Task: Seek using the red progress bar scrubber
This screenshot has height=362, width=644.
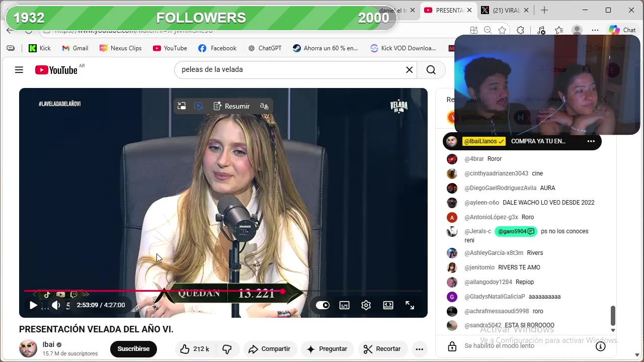Action: [283, 291]
